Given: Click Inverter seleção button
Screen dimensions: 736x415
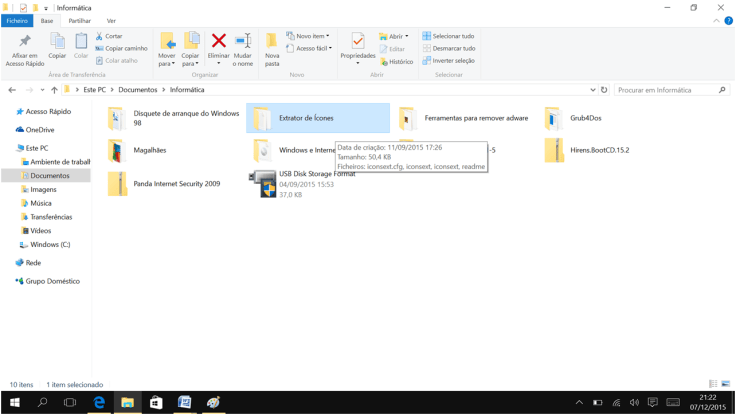Looking at the screenshot, I should point(449,60).
